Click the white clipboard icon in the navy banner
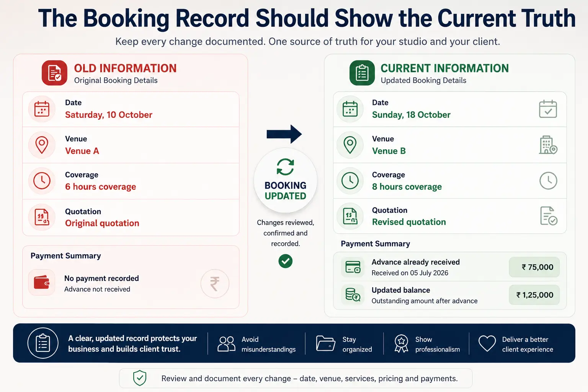Viewport: 588px width, 392px height. click(43, 343)
